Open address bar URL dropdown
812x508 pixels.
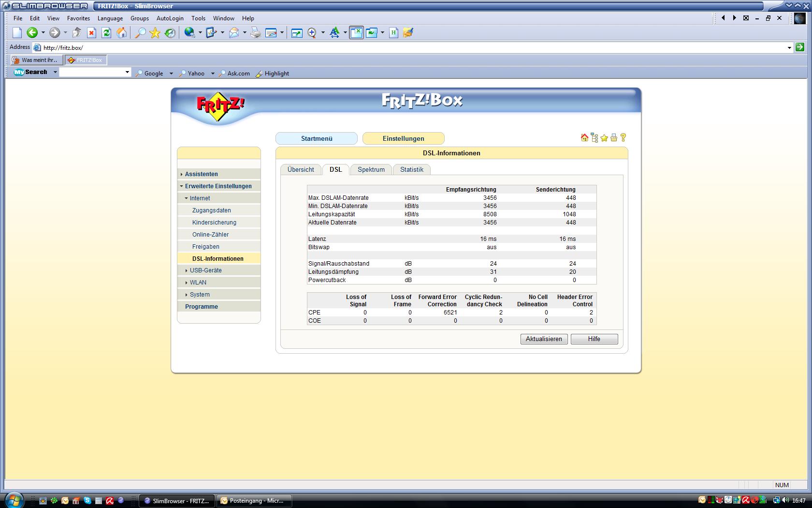pyautogui.click(x=789, y=47)
